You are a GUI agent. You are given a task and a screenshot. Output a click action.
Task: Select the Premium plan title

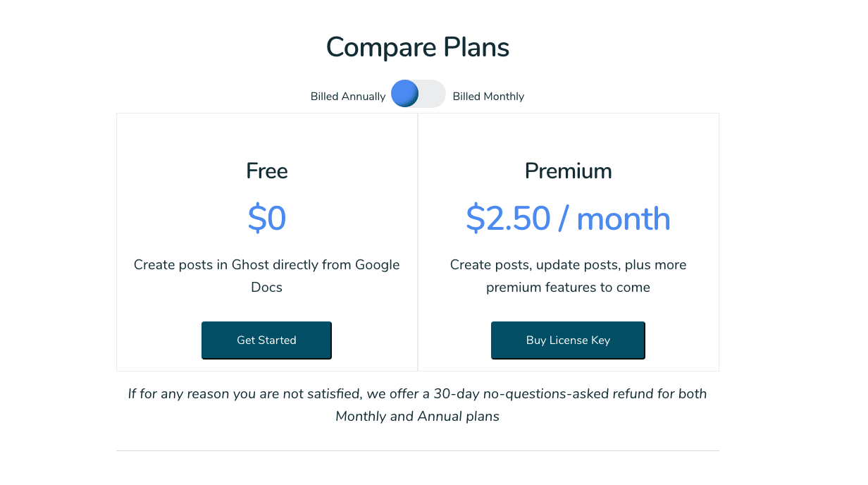click(x=569, y=171)
